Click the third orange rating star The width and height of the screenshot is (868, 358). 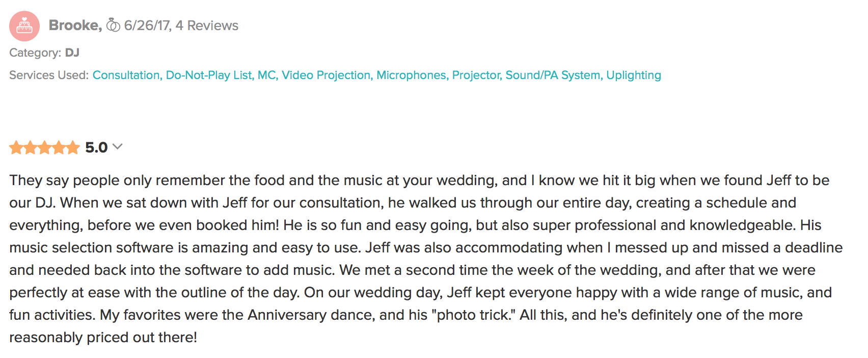45,147
